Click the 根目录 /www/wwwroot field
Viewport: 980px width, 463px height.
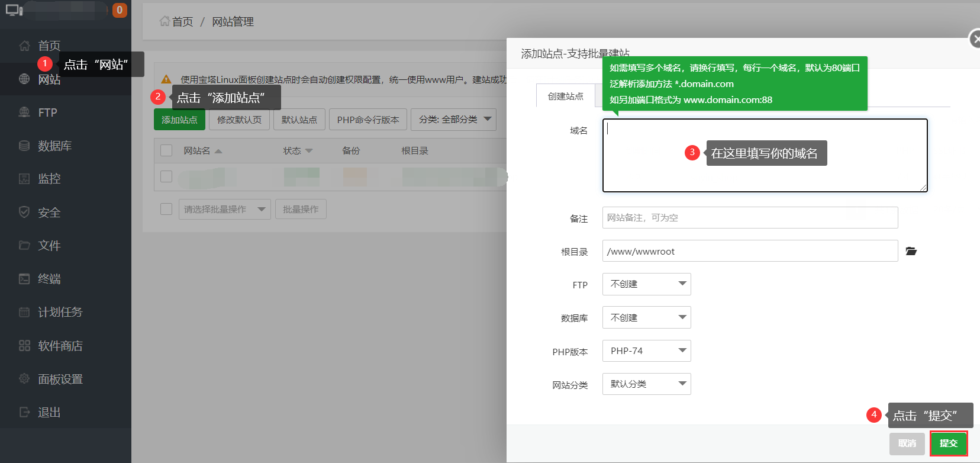pos(750,251)
